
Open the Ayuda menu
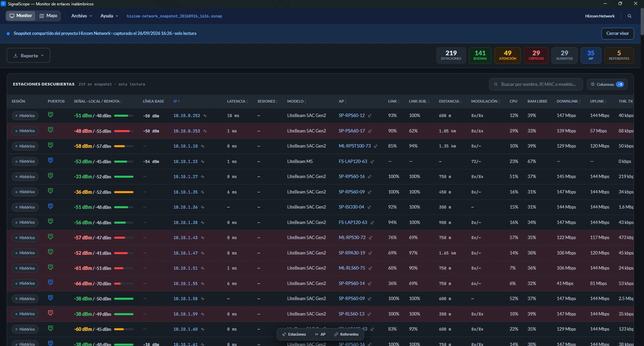click(x=109, y=16)
